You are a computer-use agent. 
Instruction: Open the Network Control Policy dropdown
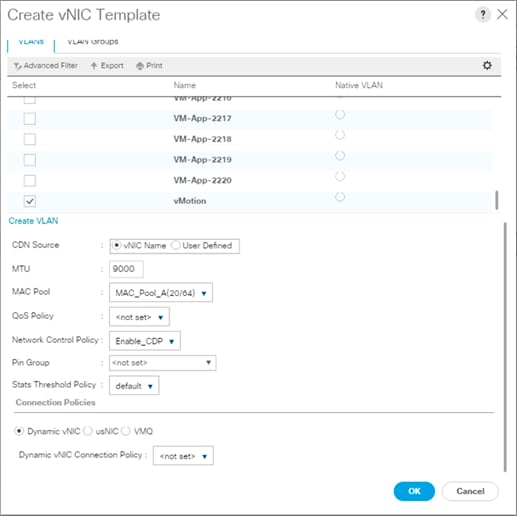click(145, 341)
